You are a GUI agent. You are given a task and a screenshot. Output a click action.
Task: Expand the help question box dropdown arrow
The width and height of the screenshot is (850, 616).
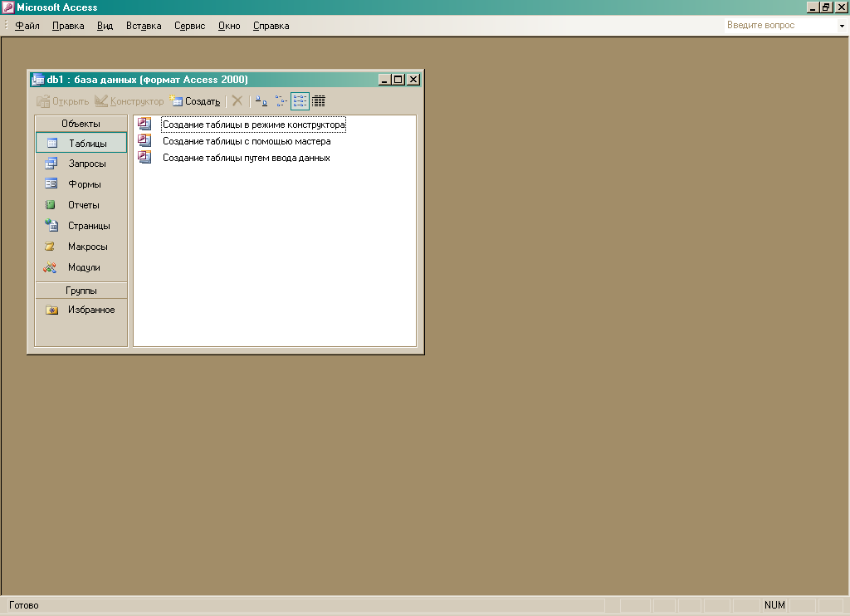coord(842,26)
